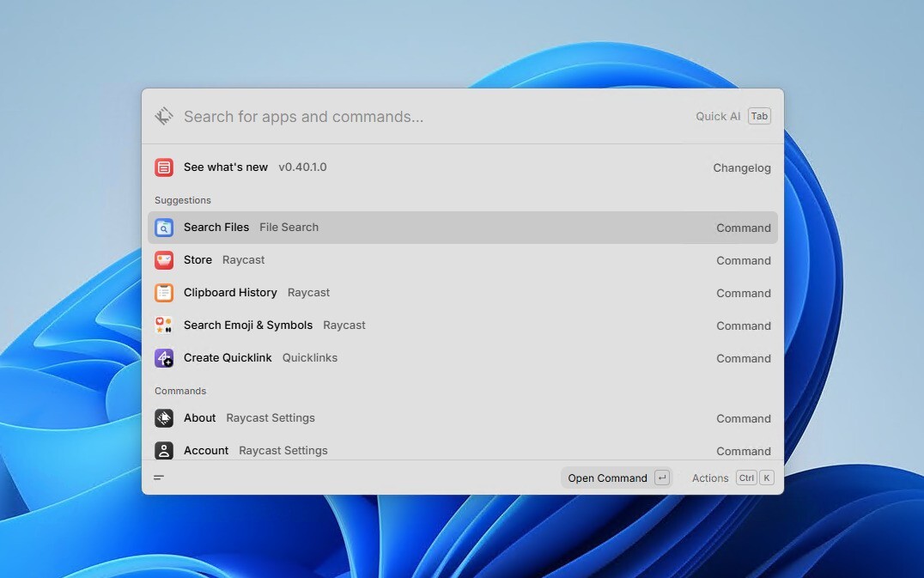This screenshot has height=578, width=924.
Task: Choose the Clipboard History command row
Action: (462, 293)
